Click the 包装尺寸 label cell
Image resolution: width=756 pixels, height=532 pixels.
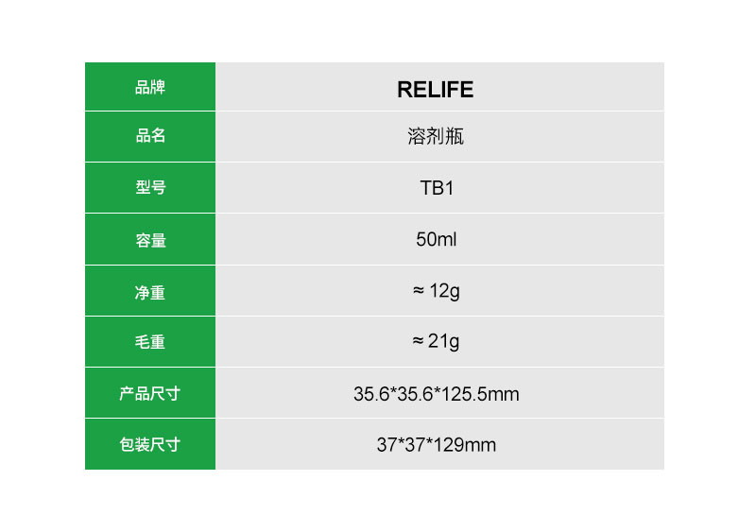(150, 444)
